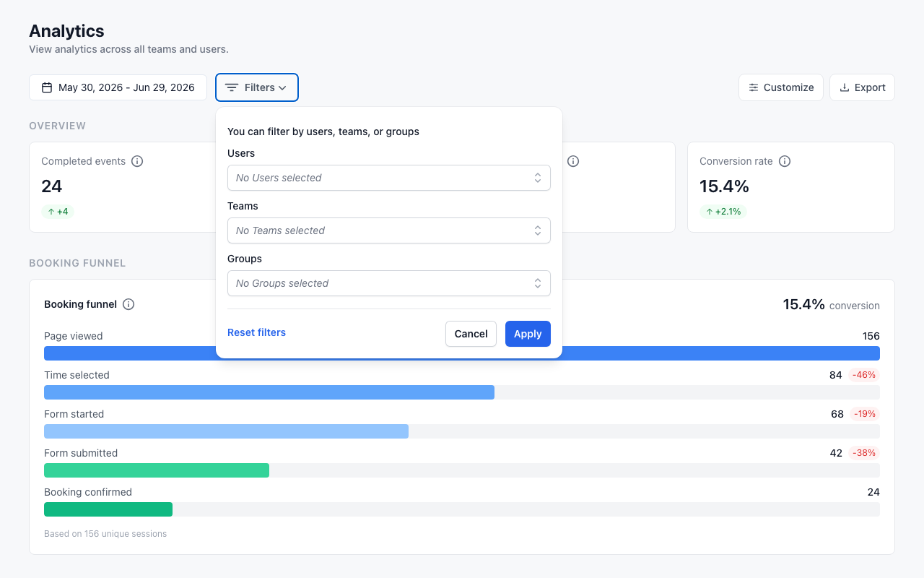
Task: Open the Groups selection dropdown
Action: pyautogui.click(x=389, y=283)
